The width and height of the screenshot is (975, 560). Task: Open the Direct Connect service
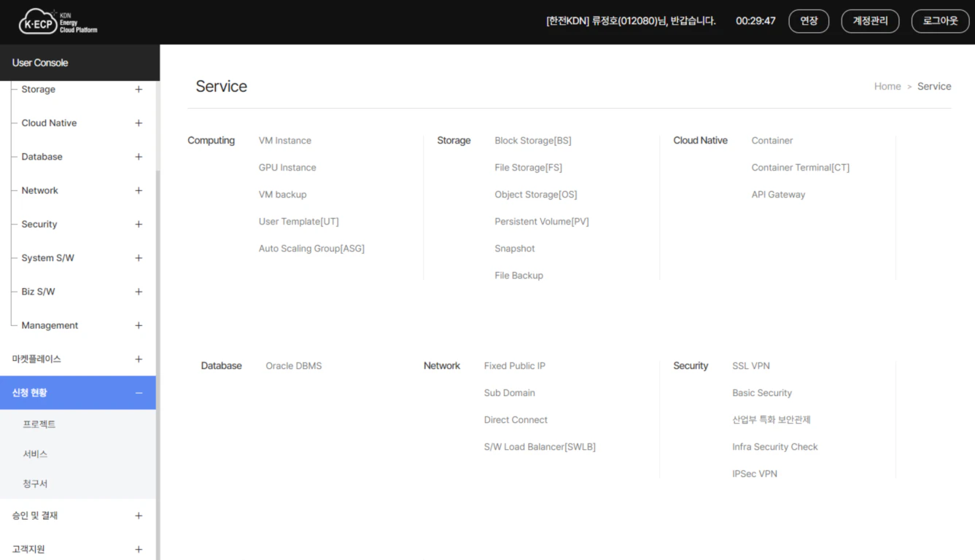516,420
